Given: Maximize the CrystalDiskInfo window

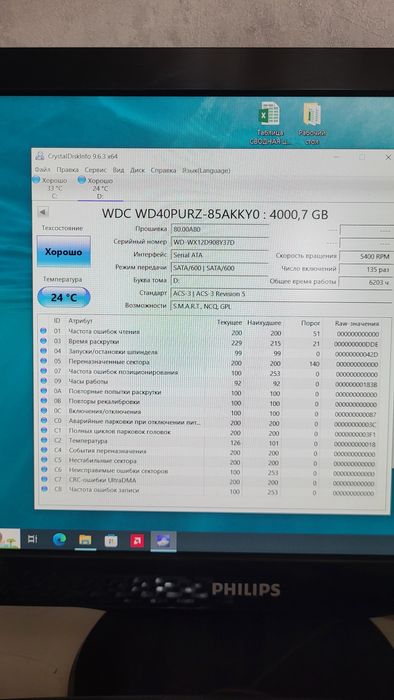Looking at the screenshot, I should pyautogui.click(x=362, y=157).
